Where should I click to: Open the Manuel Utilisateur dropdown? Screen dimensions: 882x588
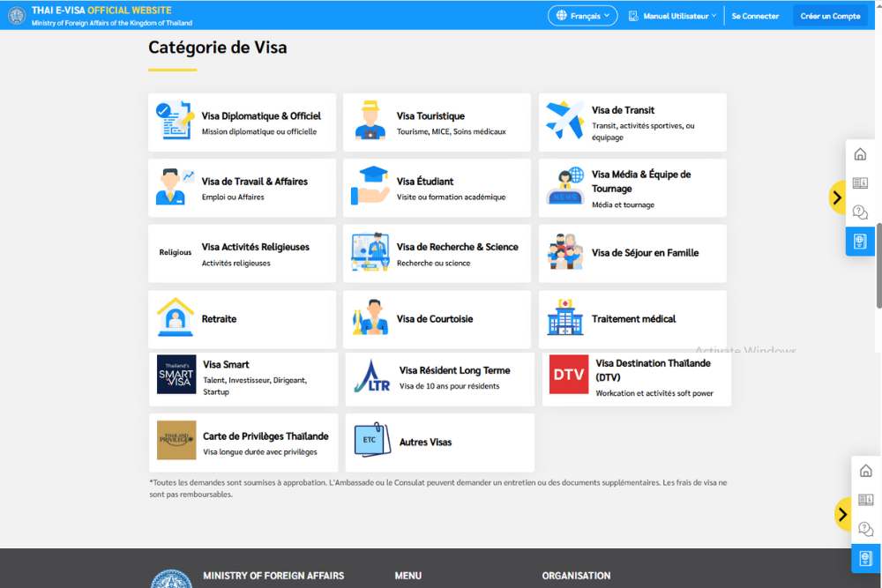coord(672,16)
